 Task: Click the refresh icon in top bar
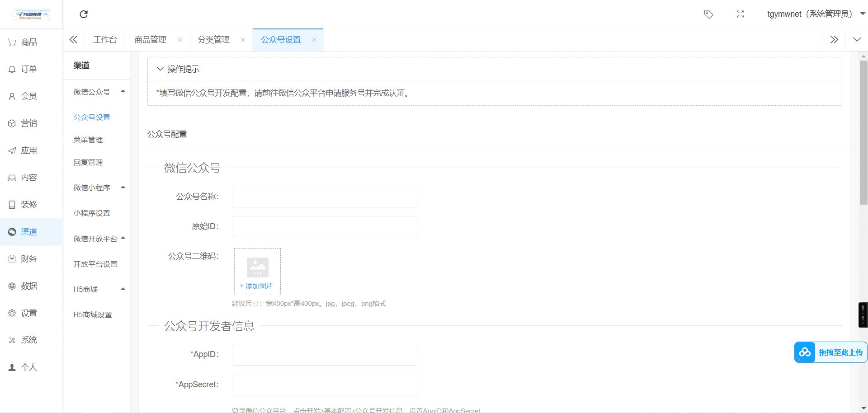84,14
